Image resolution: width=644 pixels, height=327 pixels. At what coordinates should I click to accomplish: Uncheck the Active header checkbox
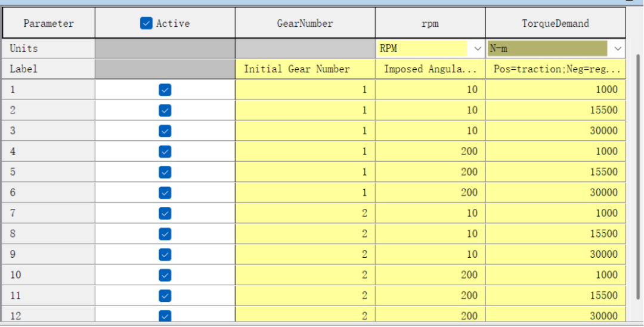[147, 24]
